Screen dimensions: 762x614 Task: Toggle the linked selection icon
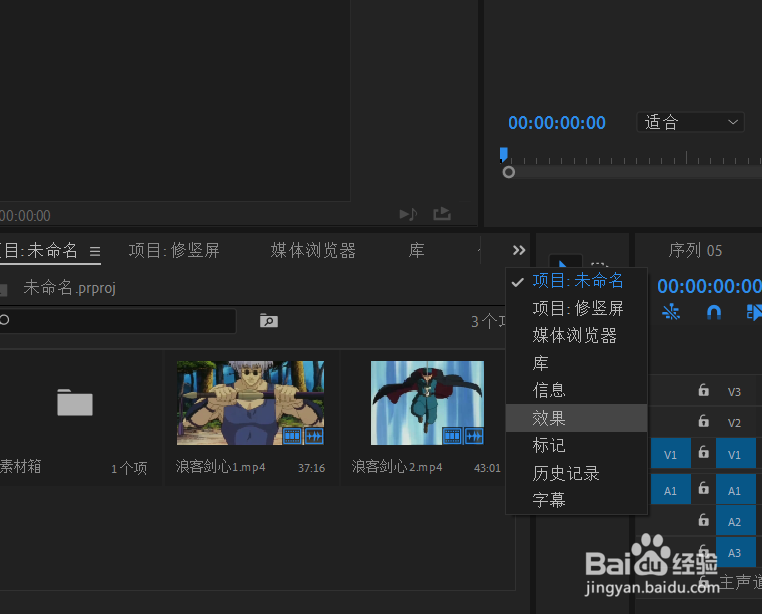(x=754, y=312)
